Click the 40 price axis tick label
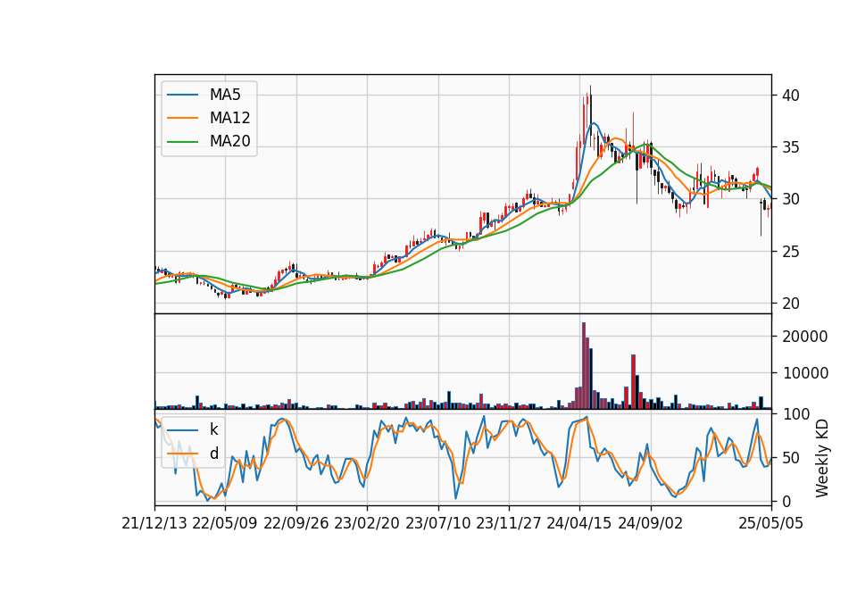Viewport: 857px width, 616px height. [791, 96]
